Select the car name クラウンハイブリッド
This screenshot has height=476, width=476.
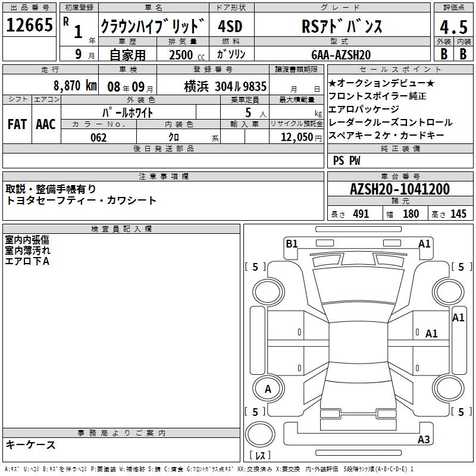coord(153,26)
